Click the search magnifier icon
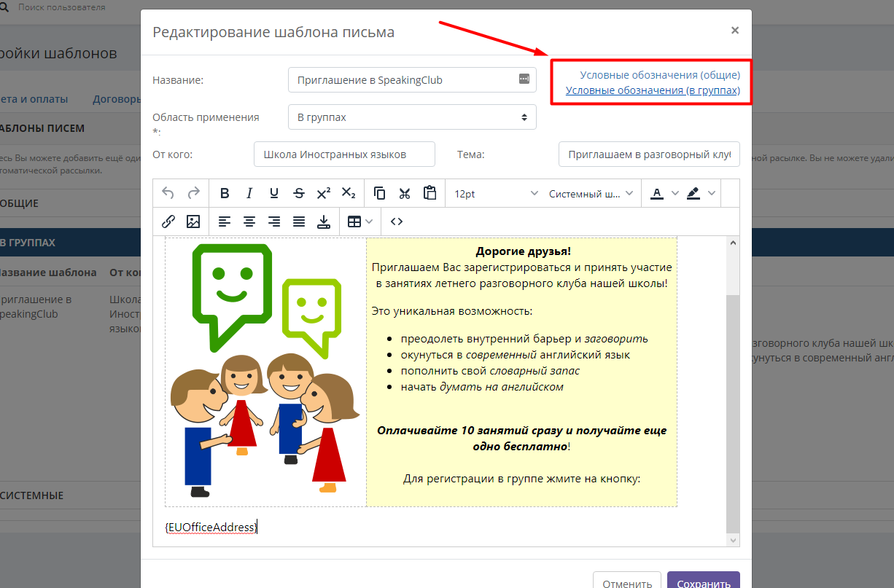Viewport: 894px width, 588px height. (4, 7)
